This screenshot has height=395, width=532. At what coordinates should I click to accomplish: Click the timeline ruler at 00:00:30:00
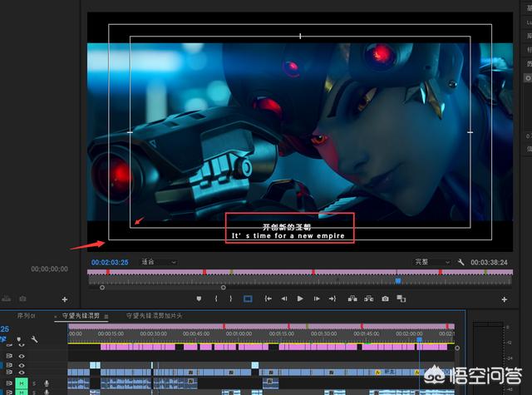(x=153, y=333)
